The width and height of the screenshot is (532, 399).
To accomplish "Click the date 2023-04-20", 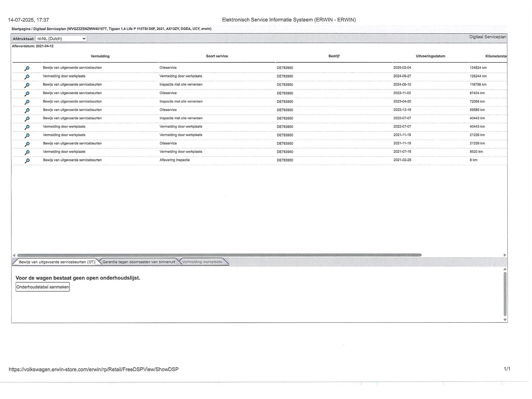I will (x=402, y=101).
